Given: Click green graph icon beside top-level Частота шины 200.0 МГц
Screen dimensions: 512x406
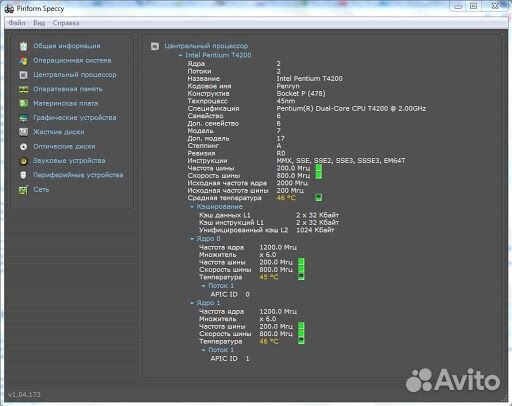Looking at the screenshot, I should click(x=319, y=168).
